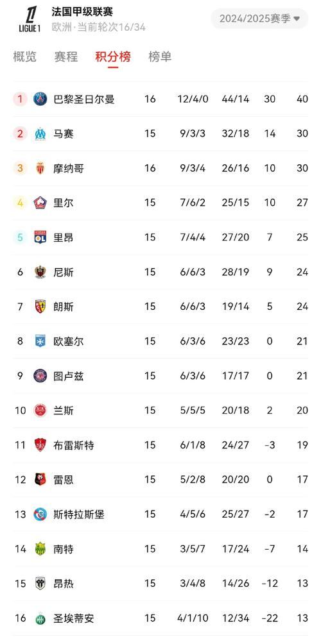The width and height of the screenshot is (321, 644).
Task: Switch to the 赛程 tab
Action: click(x=65, y=56)
